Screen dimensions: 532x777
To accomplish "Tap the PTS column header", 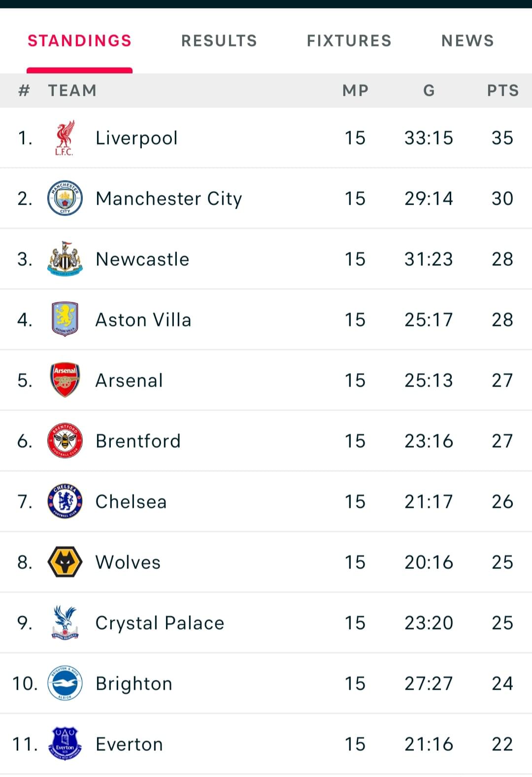I will pyautogui.click(x=503, y=91).
